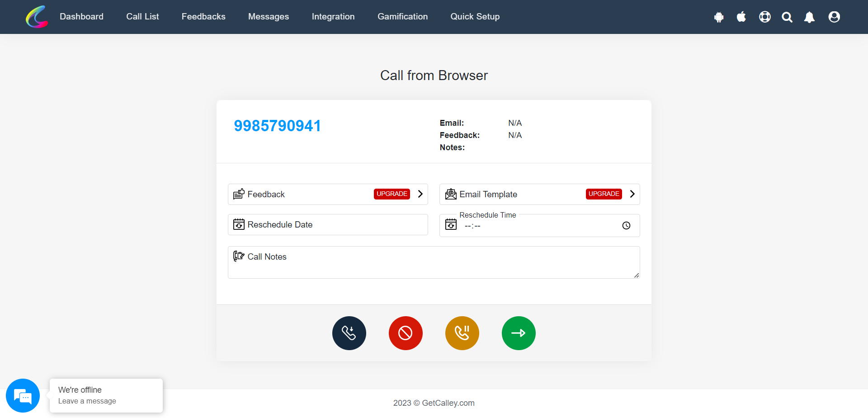This screenshot has width=868, height=418.
Task: Click the orange hold call button
Action: (x=462, y=333)
